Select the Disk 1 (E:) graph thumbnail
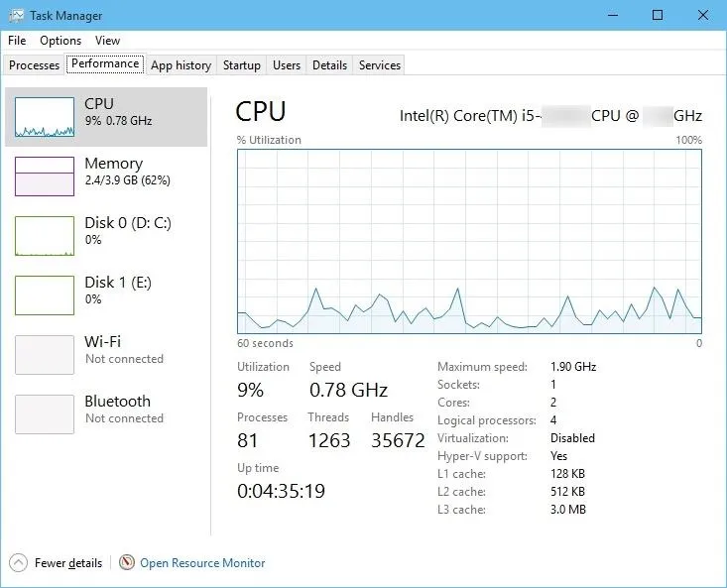727x588 pixels. (45, 295)
